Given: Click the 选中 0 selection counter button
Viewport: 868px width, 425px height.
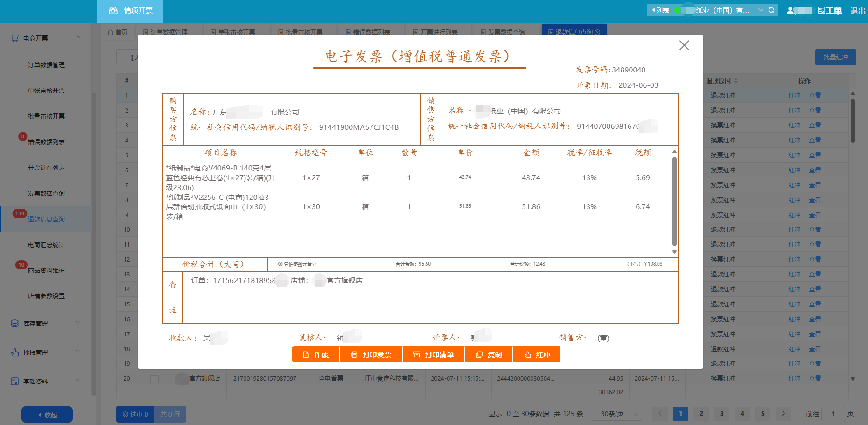Looking at the screenshot, I should coord(135,414).
